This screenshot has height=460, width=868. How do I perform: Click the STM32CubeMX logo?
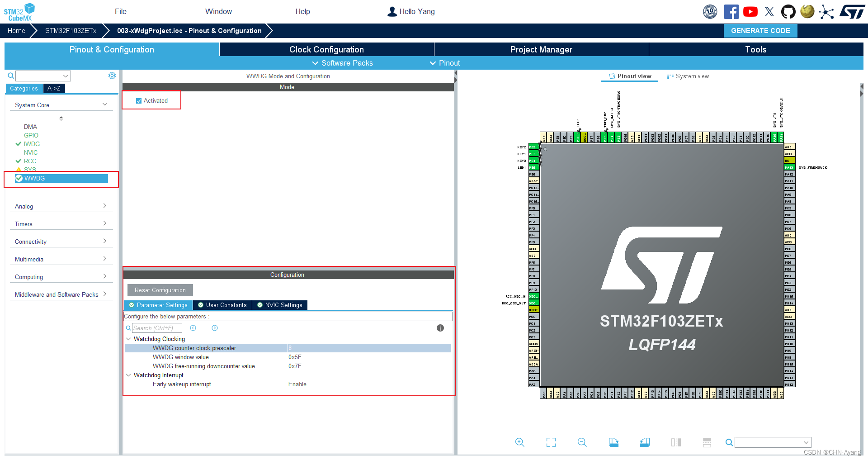(x=19, y=12)
